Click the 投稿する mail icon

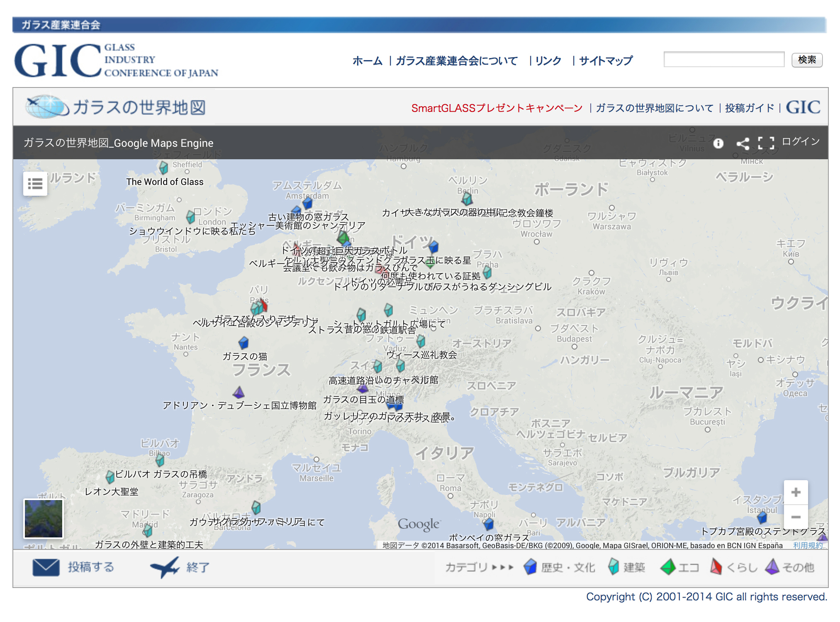(46, 567)
